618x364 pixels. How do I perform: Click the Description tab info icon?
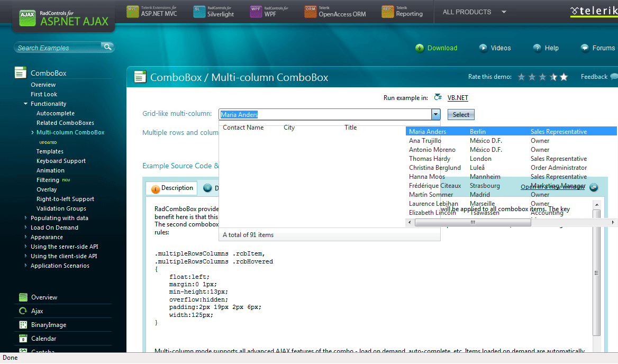pos(156,189)
